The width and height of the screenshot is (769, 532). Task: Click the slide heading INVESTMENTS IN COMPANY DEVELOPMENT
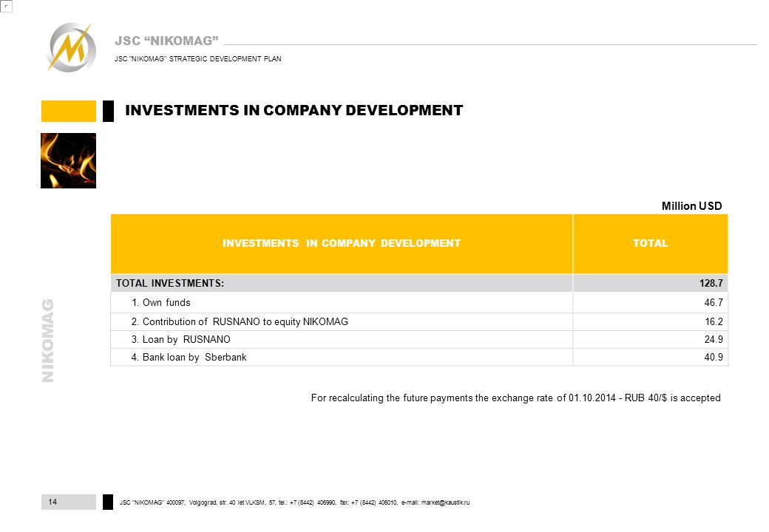coord(294,110)
